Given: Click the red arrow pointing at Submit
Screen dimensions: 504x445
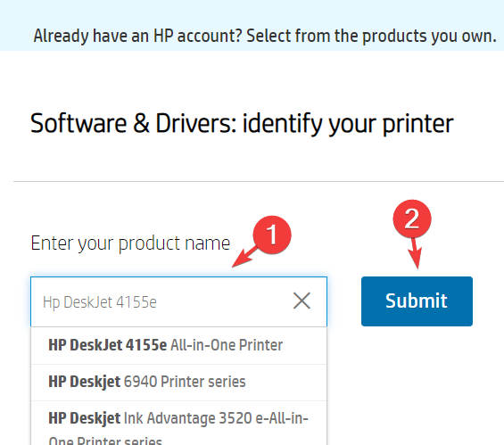Looking at the screenshot, I should click(415, 253).
